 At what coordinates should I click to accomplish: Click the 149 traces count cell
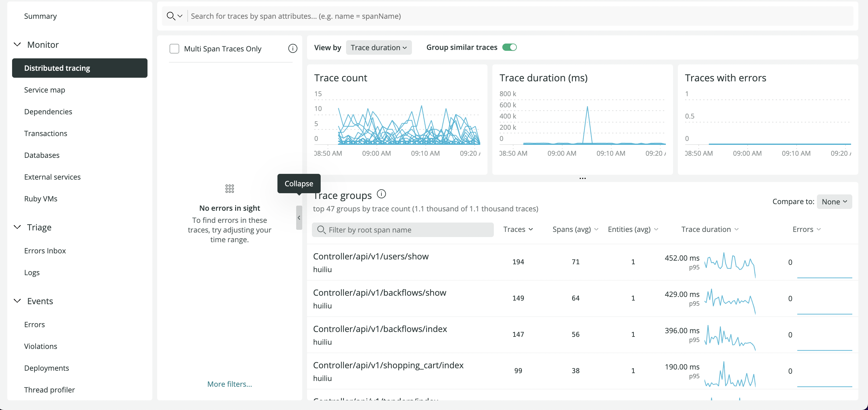pos(518,298)
